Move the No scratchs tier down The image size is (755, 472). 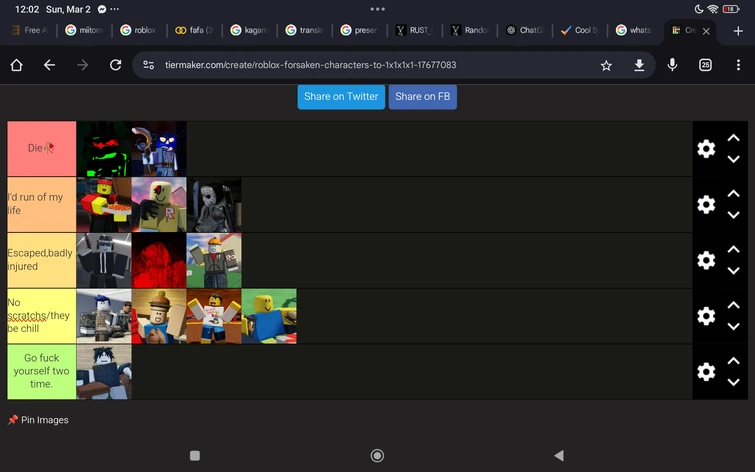[x=733, y=327]
